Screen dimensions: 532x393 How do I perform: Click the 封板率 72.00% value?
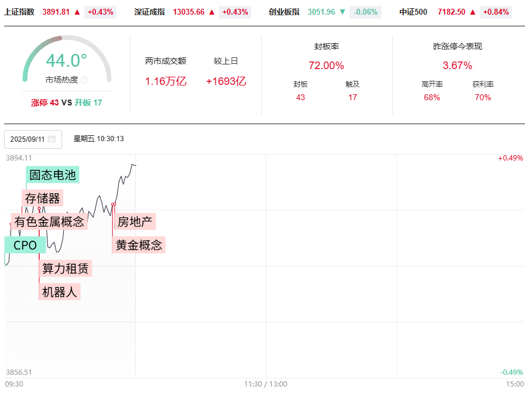point(327,66)
